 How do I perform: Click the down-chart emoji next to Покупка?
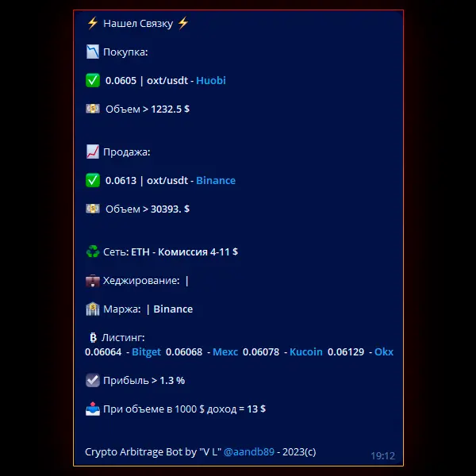pos(93,52)
